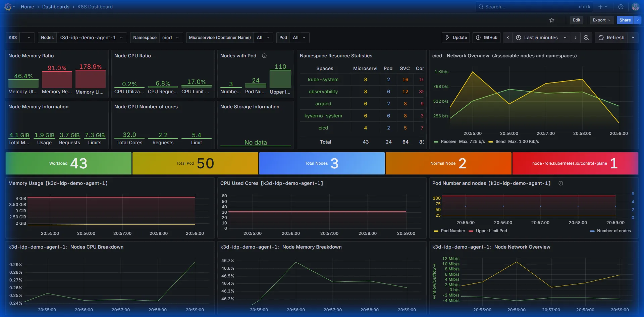The width and height of the screenshot is (644, 317).
Task: Shift time range backward
Action: click(508, 38)
